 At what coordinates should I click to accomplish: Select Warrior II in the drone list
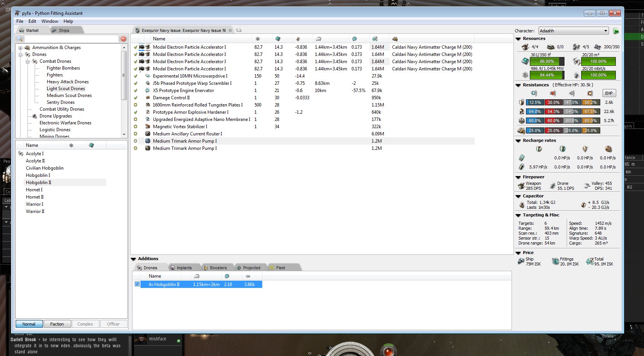[x=35, y=211]
